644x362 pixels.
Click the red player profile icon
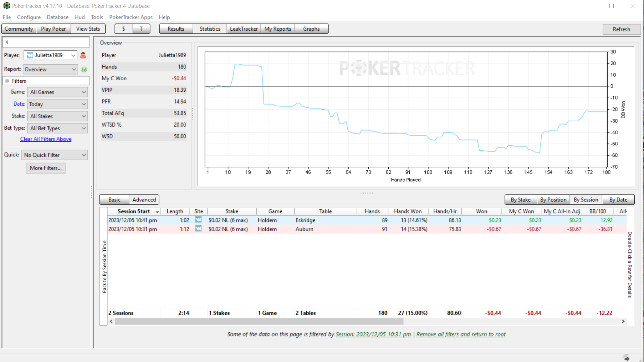83,55
